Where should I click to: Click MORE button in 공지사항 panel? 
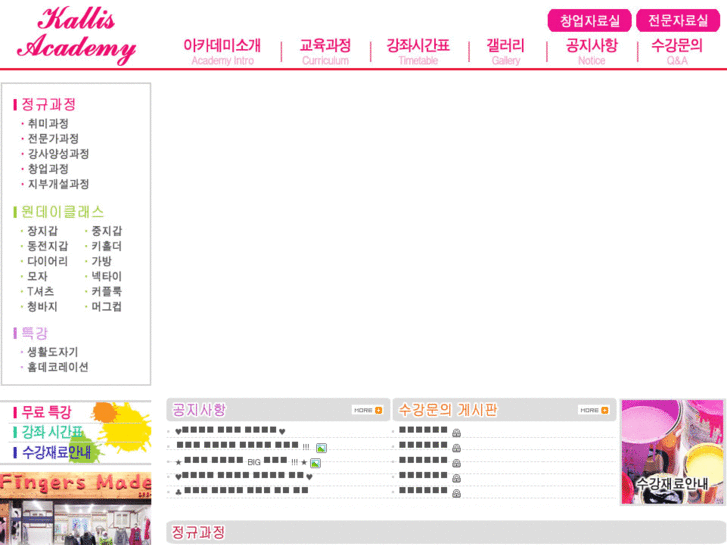368,410
